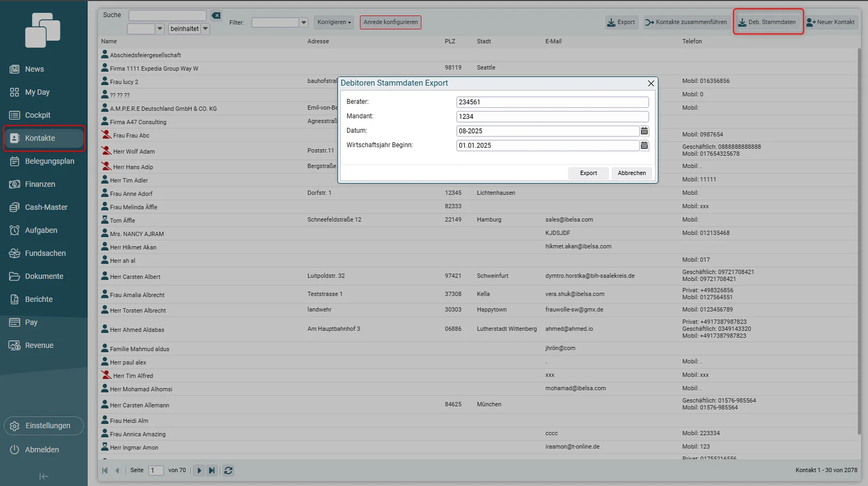Open calendar picker for Wirtschaftsjahr Beginn
This screenshot has width=868, height=486.
pos(644,146)
